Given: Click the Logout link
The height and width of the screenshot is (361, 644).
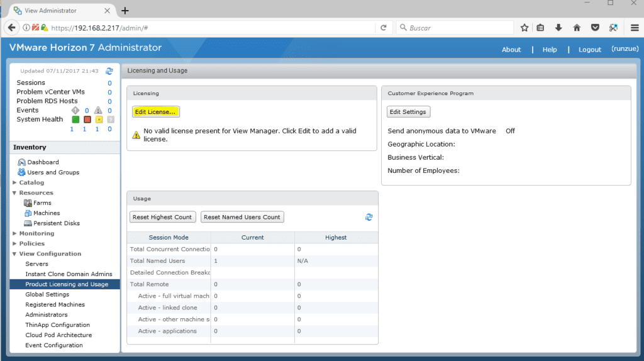Looking at the screenshot, I should [590, 50].
